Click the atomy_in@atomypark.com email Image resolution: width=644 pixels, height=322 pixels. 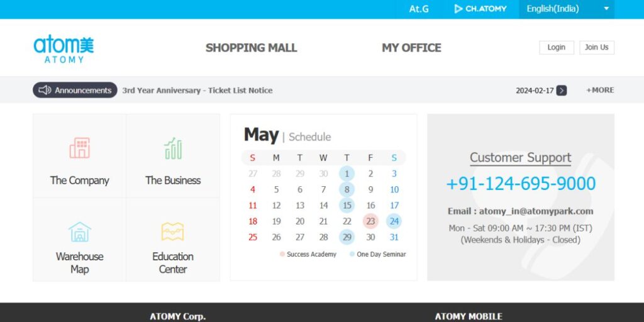click(536, 211)
